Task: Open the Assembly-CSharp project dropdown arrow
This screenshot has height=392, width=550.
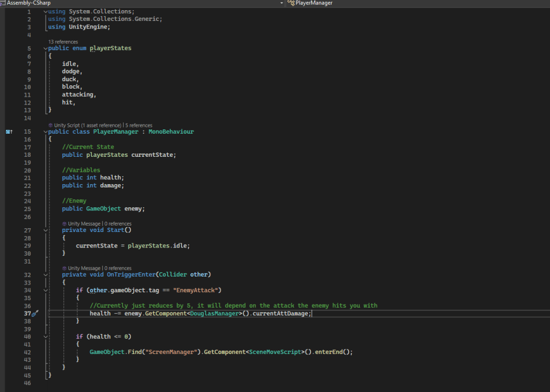Action: pyautogui.click(x=282, y=3)
